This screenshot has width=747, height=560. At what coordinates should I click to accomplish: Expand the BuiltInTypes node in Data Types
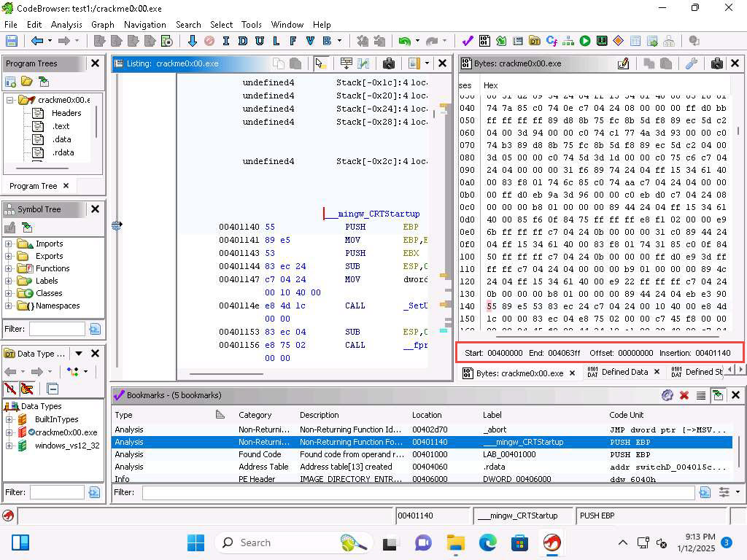(9, 419)
